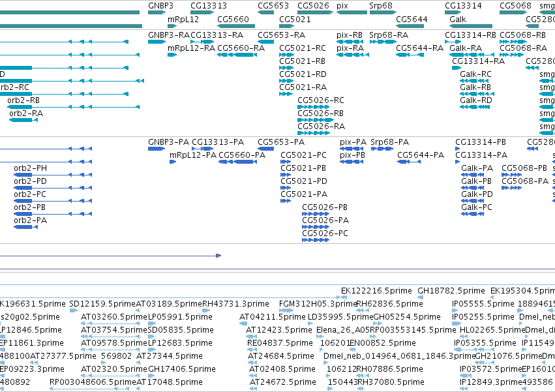Select the Galk-RD transcript label
This screenshot has height=392, width=555.
[476, 100]
